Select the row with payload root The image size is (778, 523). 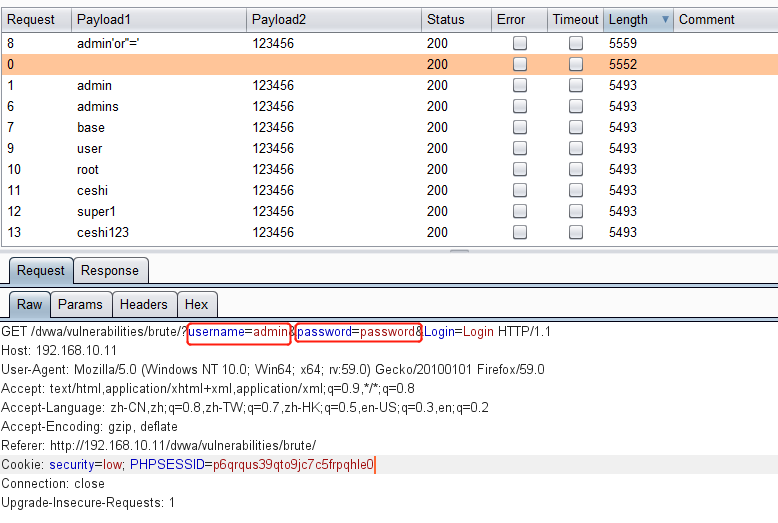coord(389,169)
